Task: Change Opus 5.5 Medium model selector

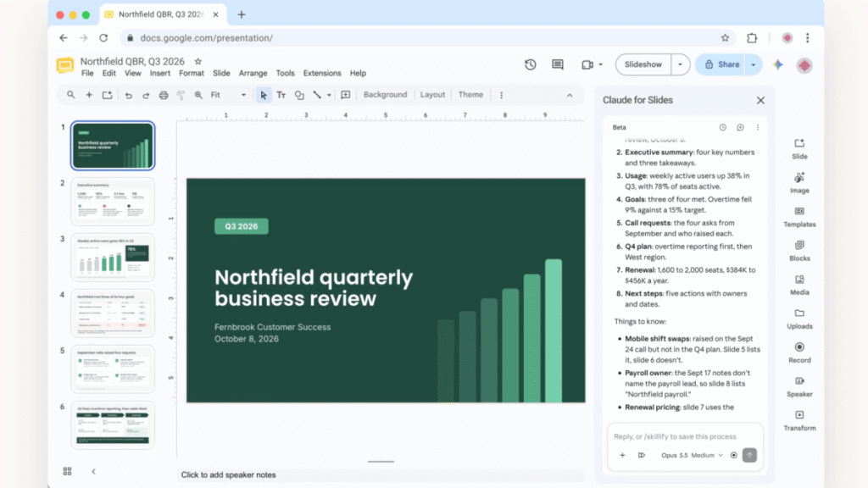Action: click(692, 455)
